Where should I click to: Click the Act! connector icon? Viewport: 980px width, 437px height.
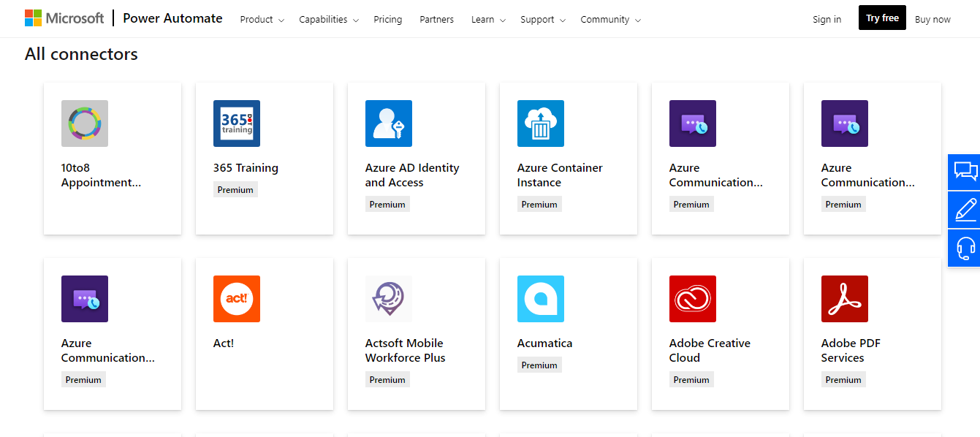(236, 299)
